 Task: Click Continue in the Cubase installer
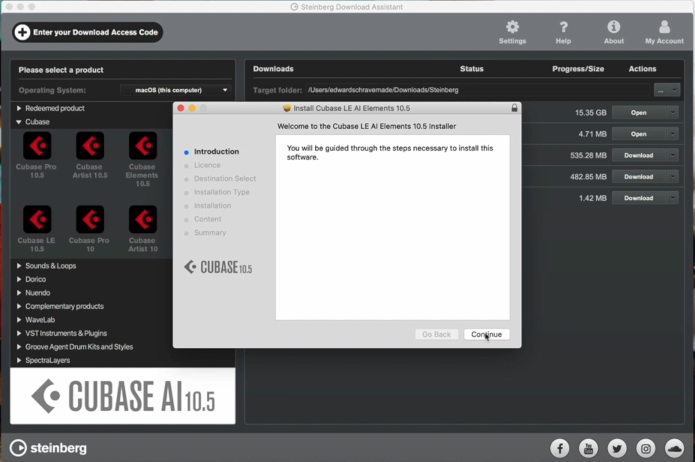coord(487,334)
